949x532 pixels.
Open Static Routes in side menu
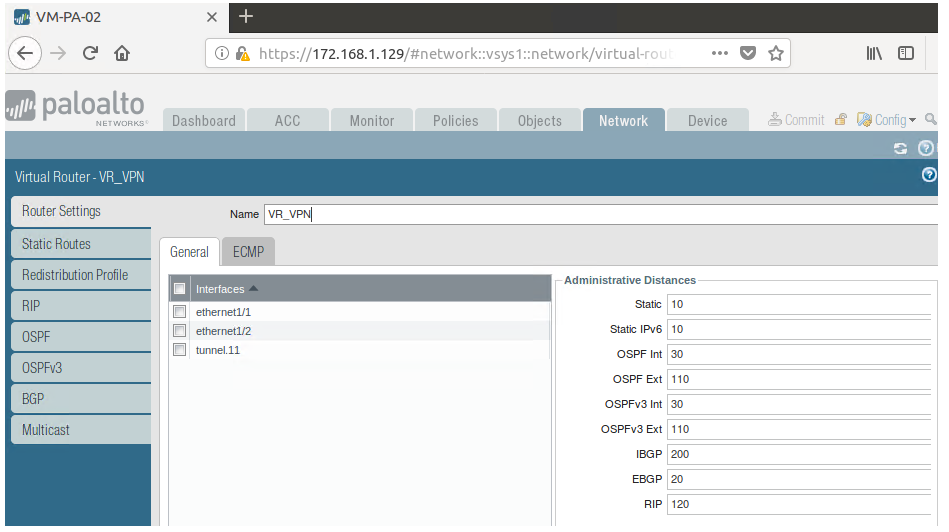click(57, 244)
